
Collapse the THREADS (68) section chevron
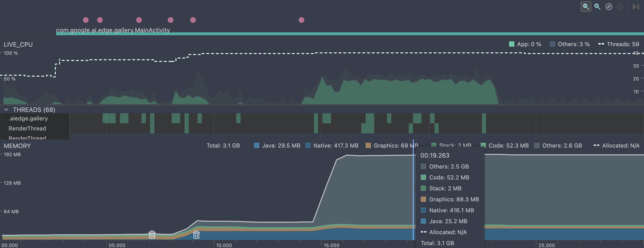click(x=6, y=110)
